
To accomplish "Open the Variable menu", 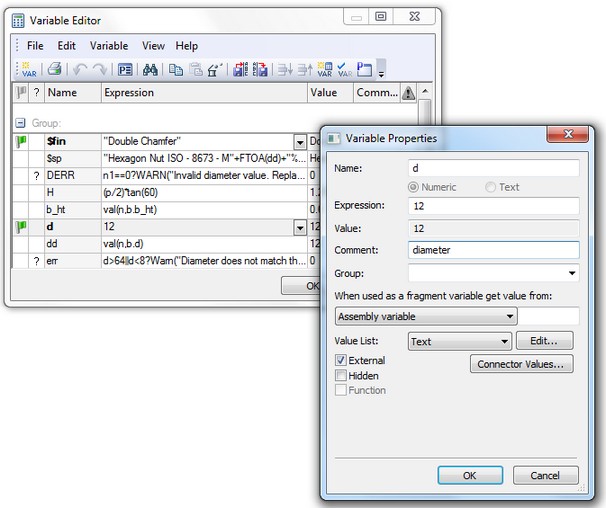I will [x=109, y=46].
